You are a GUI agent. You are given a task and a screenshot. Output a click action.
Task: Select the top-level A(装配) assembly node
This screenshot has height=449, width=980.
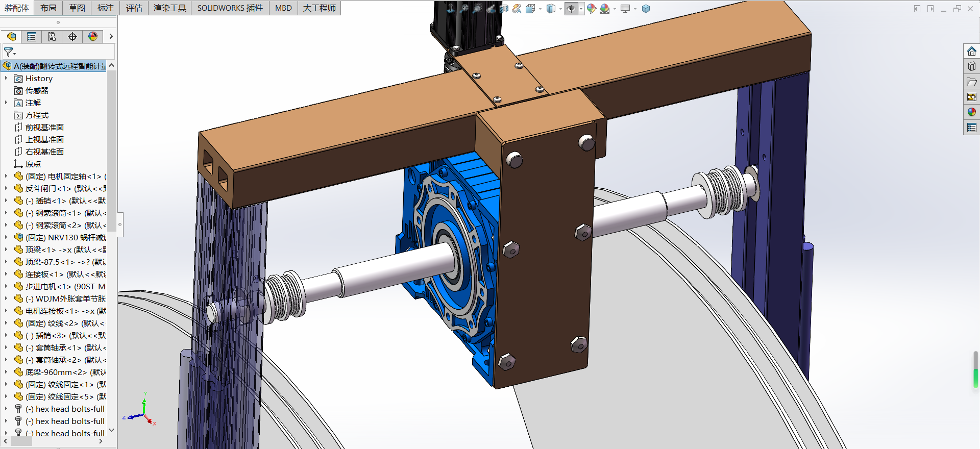click(55, 66)
